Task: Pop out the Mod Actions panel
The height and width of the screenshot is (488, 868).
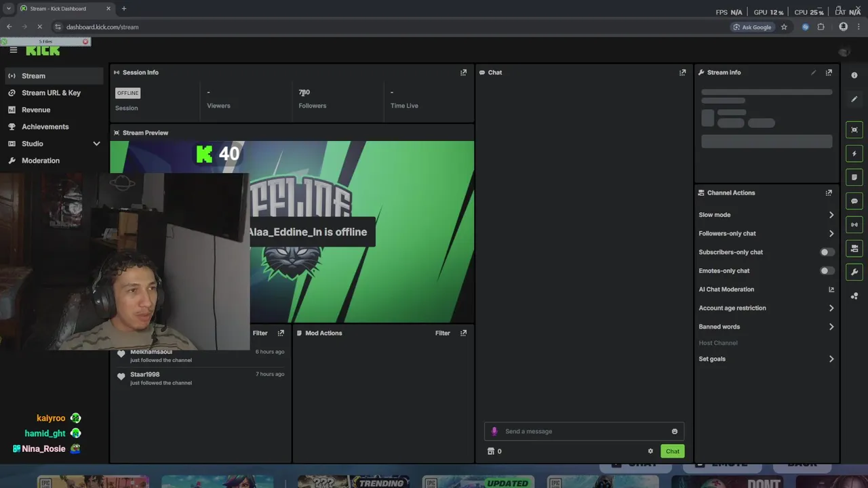Action: tap(463, 333)
